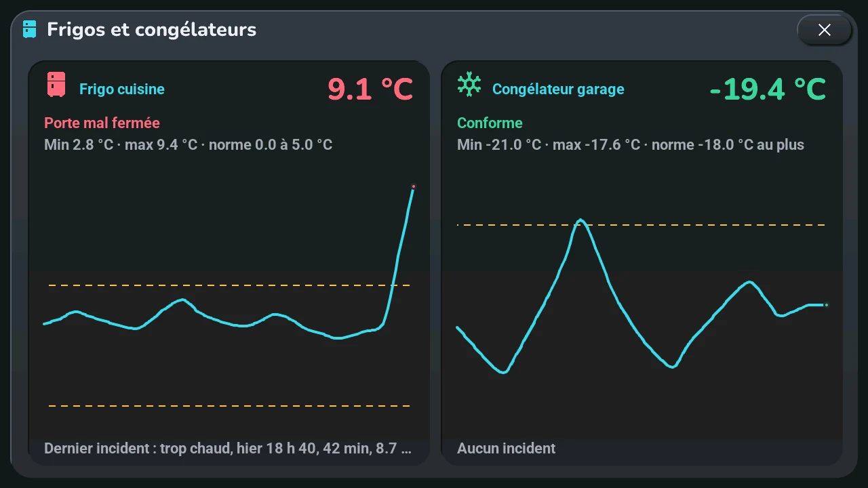Click the "Porte mal fermée" status
This screenshot has width=868, height=488.
point(102,123)
